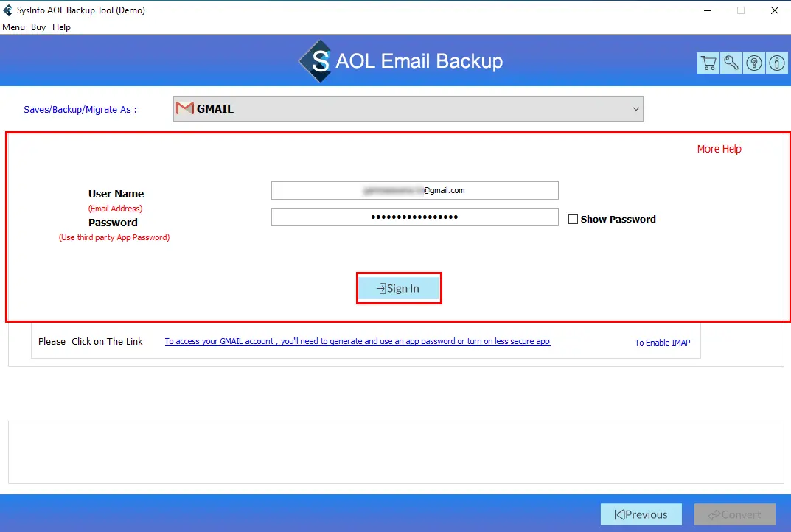Screen dimensions: 791x532
Task: Open the Menu menu
Action: pyautogui.click(x=13, y=27)
